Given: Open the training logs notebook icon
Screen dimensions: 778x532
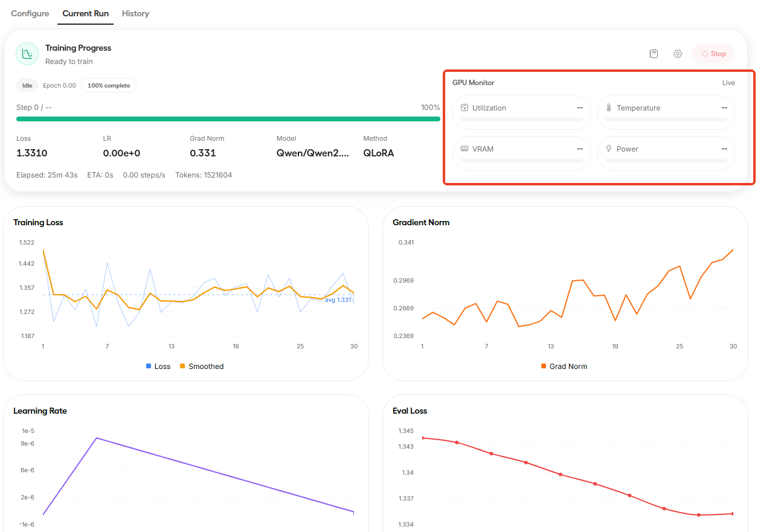Looking at the screenshot, I should coord(654,54).
